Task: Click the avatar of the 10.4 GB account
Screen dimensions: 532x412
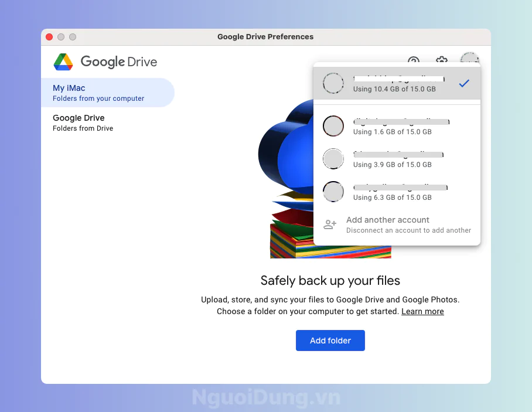Action: click(x=333, y=83)
